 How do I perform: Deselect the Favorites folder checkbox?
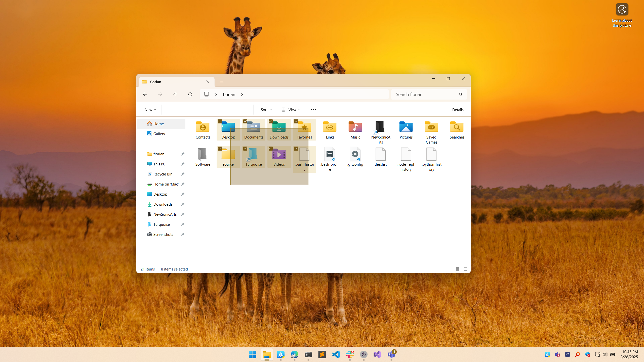296,121
